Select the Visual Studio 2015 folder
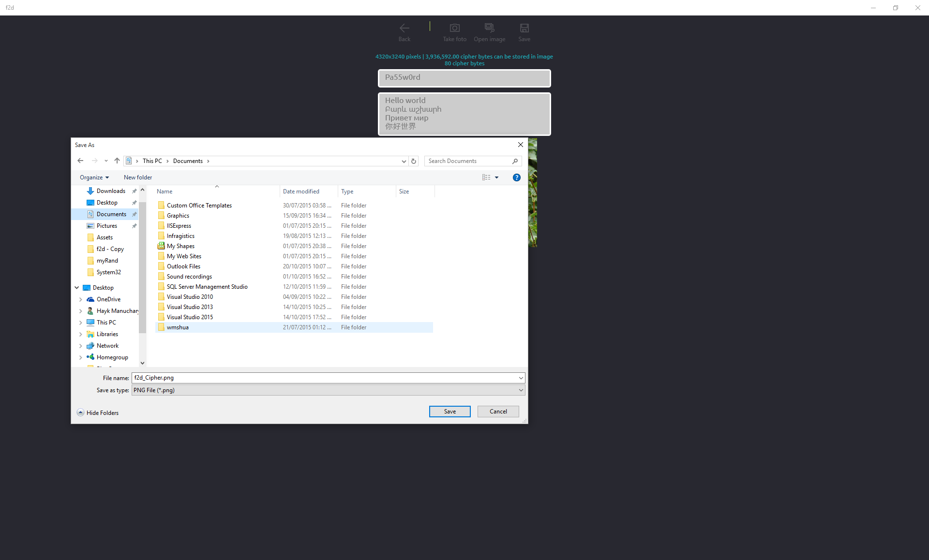 (190, 317)
